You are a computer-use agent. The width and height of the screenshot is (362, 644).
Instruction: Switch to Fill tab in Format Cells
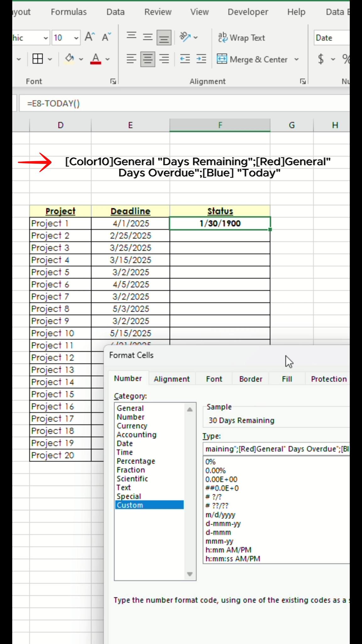click(287, 379)
